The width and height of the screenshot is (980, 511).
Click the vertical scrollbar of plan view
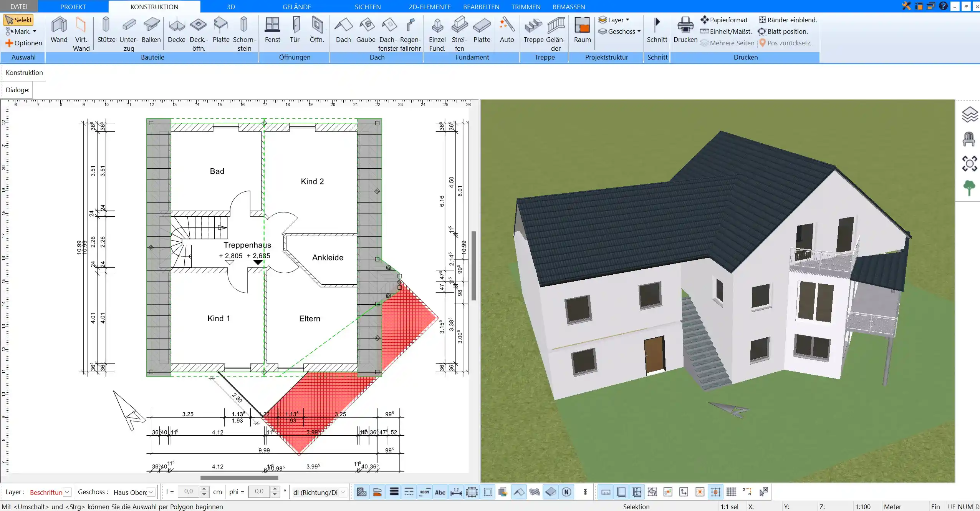click(x=474, y=265)
